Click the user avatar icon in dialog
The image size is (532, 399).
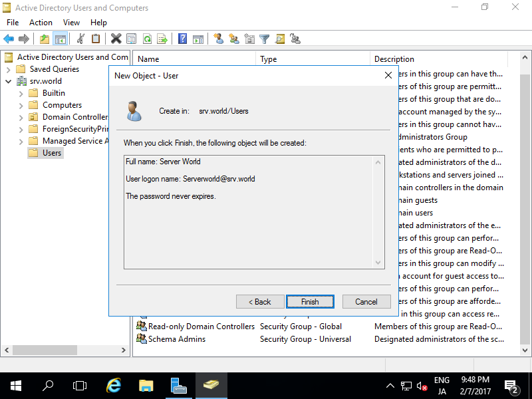134,111
